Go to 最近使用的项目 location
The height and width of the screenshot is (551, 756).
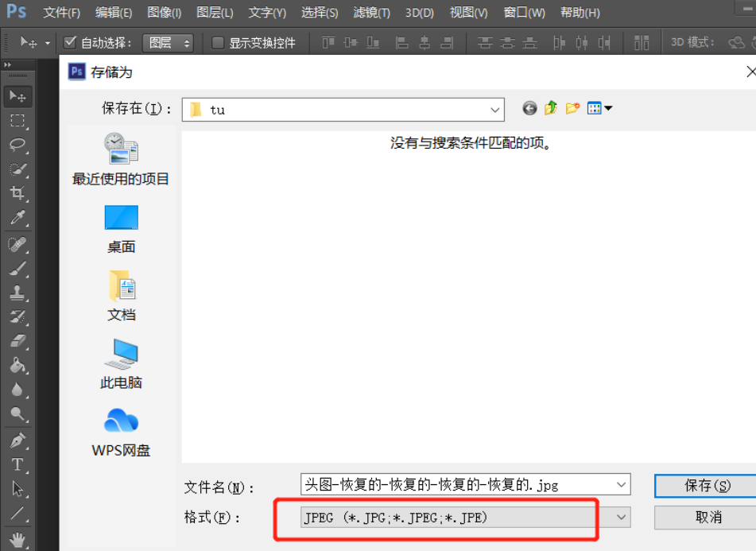coord(121,160)
